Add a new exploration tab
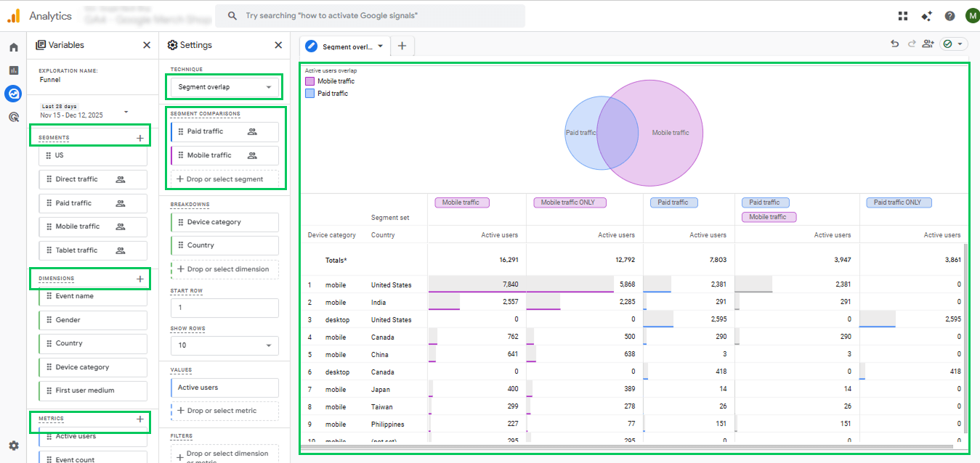The height and width of the screenshot is (463, 980). (402, 46)
